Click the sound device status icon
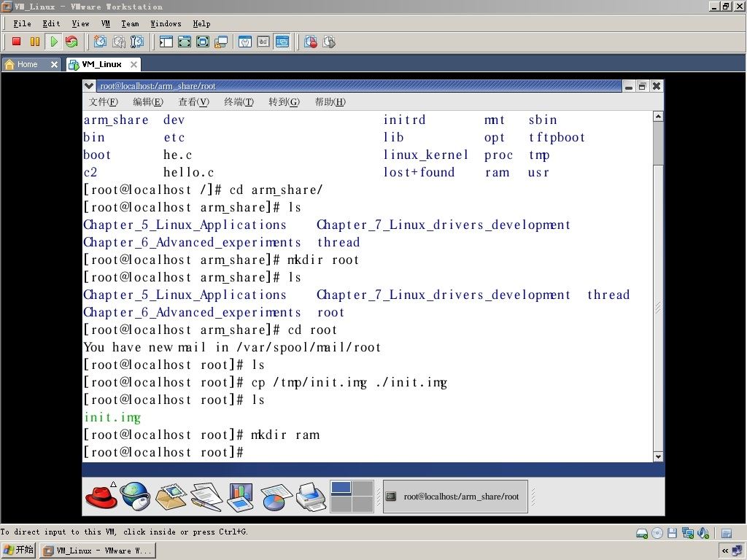747x560 pixels. point(703,533)
